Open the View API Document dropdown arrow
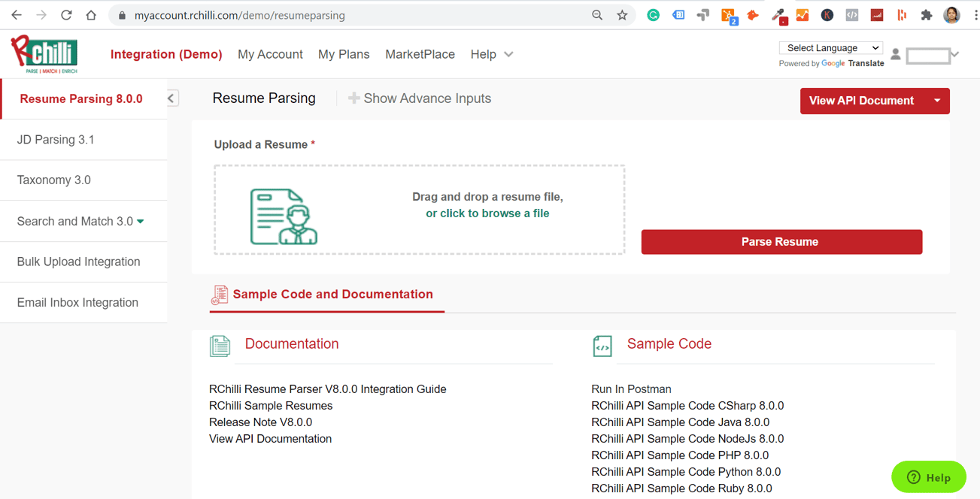 937,101
